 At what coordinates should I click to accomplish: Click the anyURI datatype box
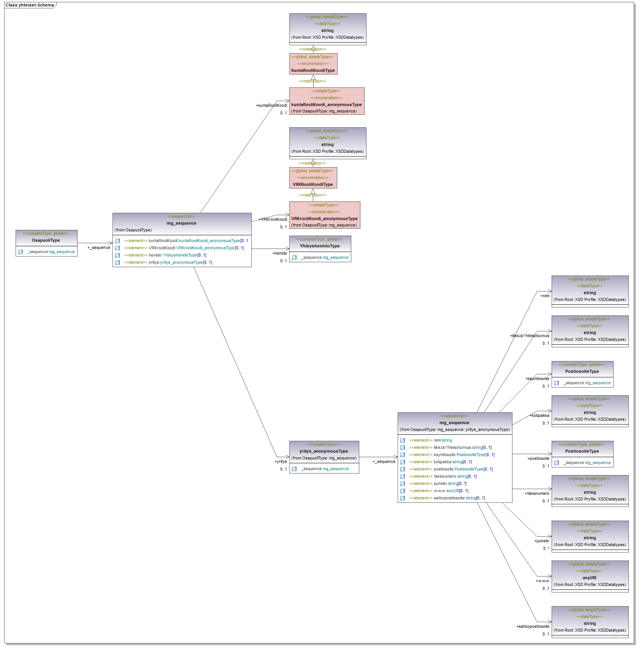point(590,576)
